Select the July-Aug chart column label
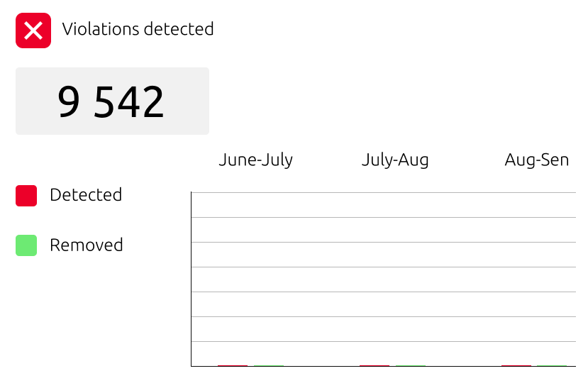Viewport: 588px width, 388px height. coord(395,160)
